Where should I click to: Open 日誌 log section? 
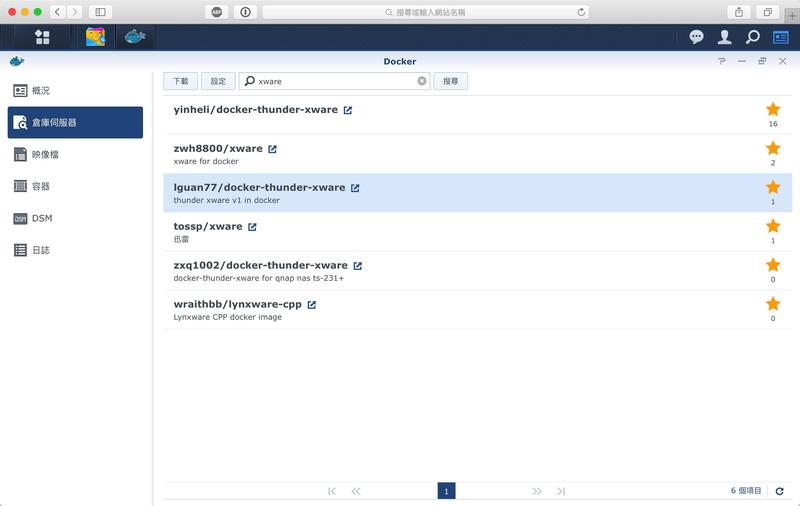tap(76, 250)
